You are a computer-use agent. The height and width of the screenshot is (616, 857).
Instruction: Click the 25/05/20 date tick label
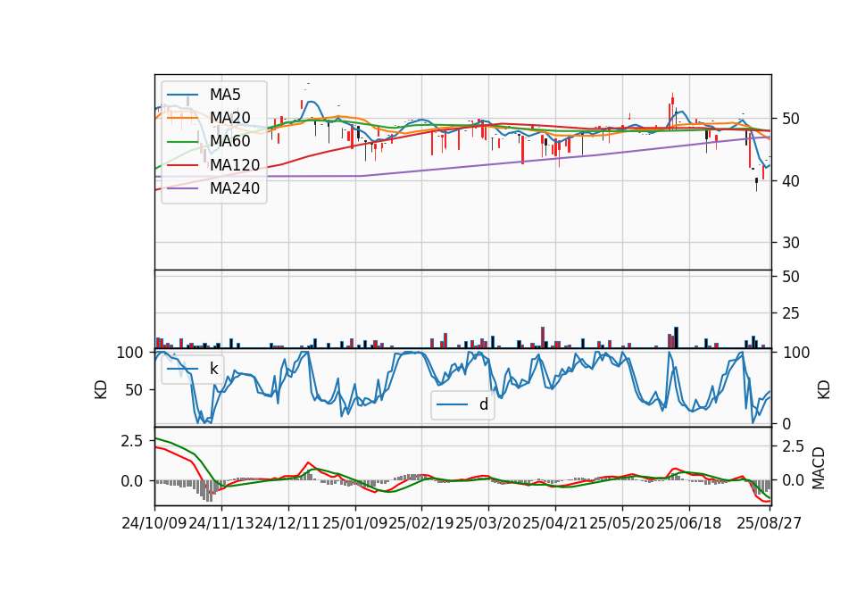pyautogui.click(x=622, y=524)
